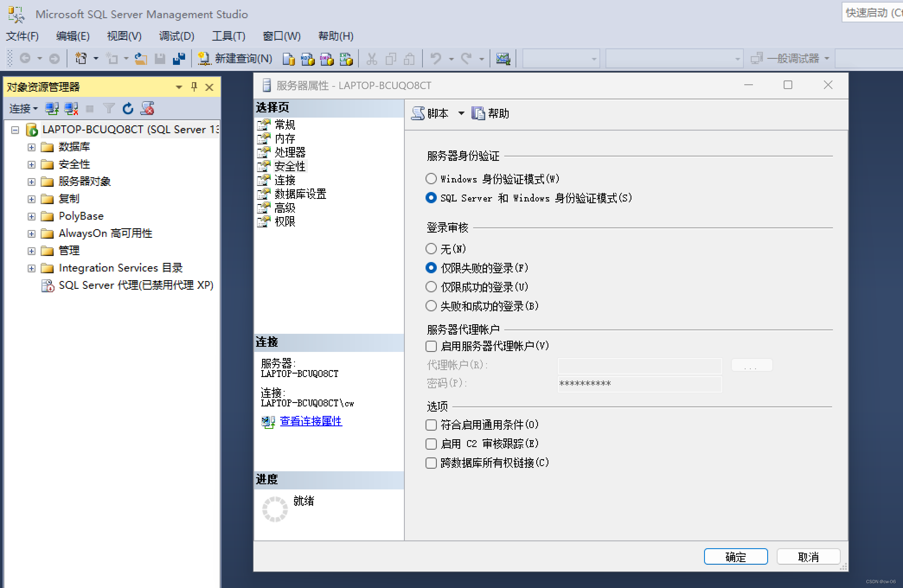Click the Script icon in dialog toolbar
This screenshot has height=588, width=903.
(418, 113)
